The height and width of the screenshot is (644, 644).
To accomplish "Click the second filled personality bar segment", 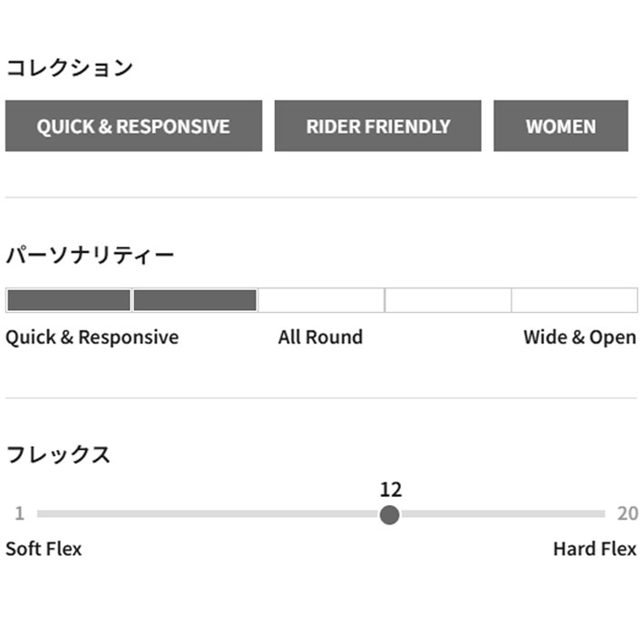I will (x=195, y=300).
